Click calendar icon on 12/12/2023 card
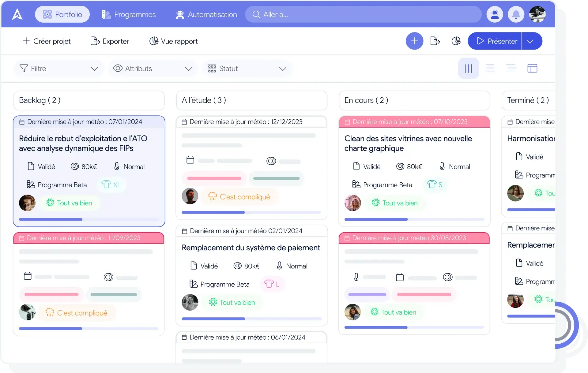 coord(190,160)
